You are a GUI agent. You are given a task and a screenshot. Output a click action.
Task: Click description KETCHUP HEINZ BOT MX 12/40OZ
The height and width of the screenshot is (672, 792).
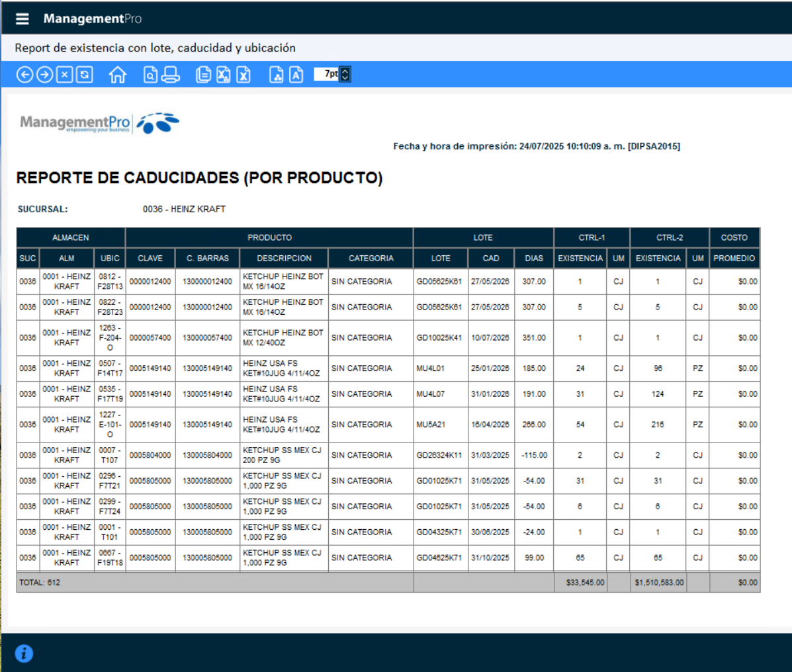[x=284, y=338]
